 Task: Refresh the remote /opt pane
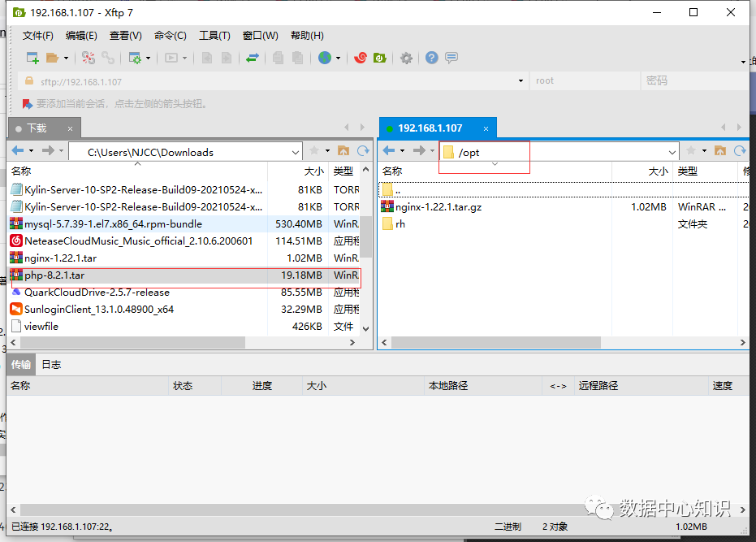(740, 150)
